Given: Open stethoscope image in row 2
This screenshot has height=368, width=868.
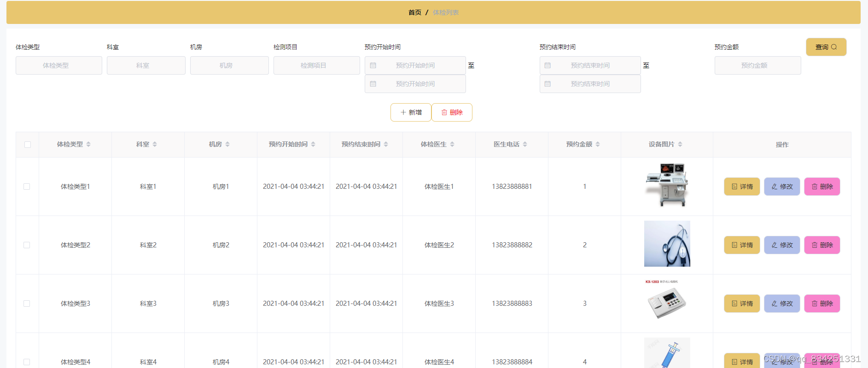Looking at the screenshot, I should click(x=667, y=244).
